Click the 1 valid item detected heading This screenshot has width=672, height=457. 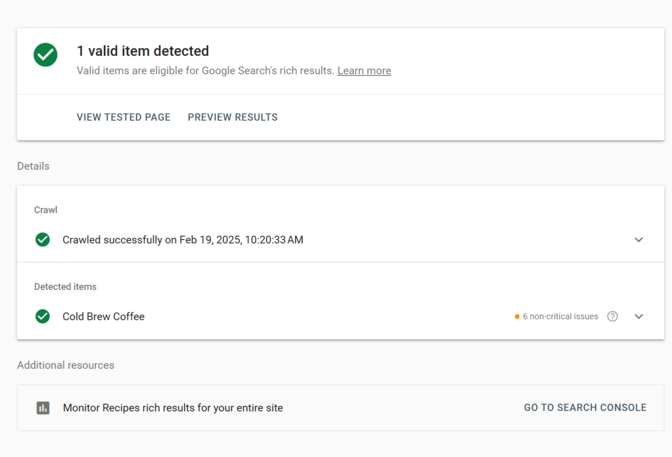[x=143, y=51]
